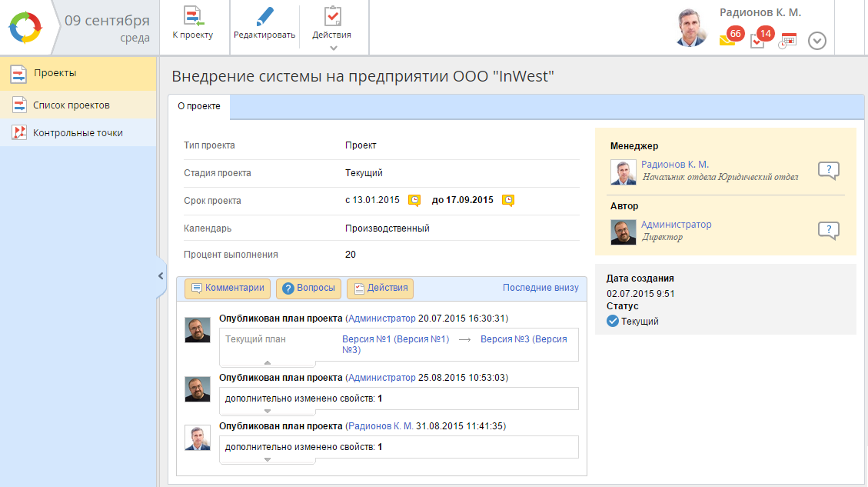Open the tasks icon with 14 badge
This screenshot has height=487, width=868.
click(x=757, y=40)
